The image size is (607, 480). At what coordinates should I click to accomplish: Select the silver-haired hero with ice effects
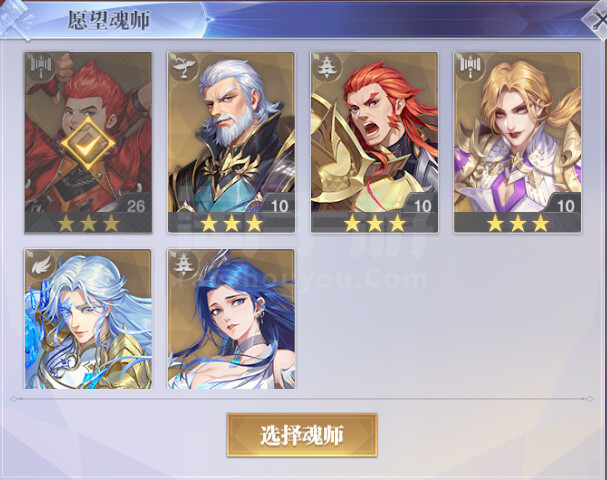88,319
